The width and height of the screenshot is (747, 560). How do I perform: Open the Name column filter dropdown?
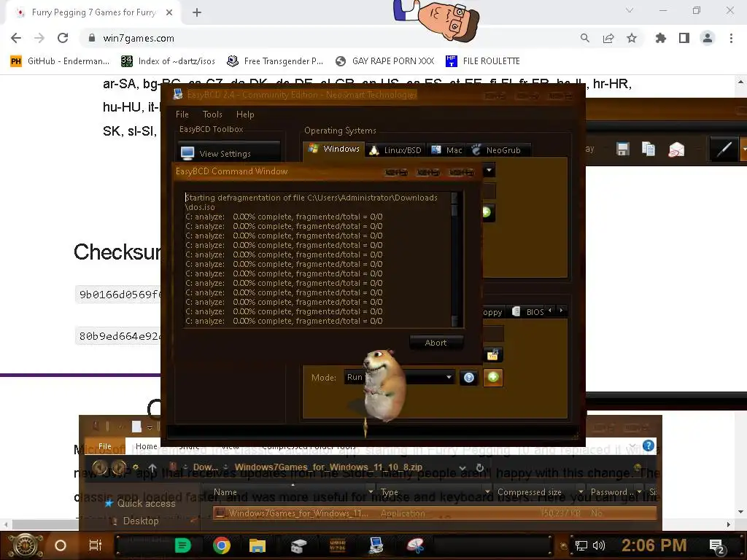(x=371, y=491)
